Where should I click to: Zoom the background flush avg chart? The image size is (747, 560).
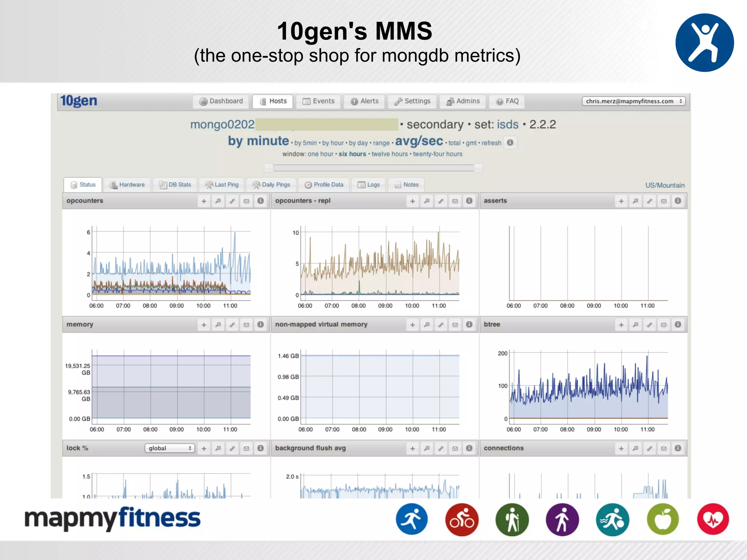(427, 448)
